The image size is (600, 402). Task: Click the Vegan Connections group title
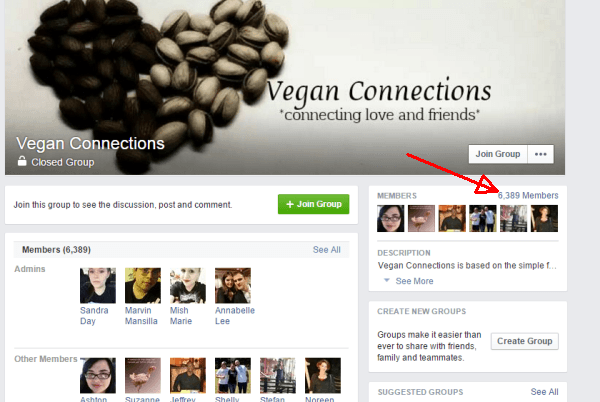pos(90,143)
